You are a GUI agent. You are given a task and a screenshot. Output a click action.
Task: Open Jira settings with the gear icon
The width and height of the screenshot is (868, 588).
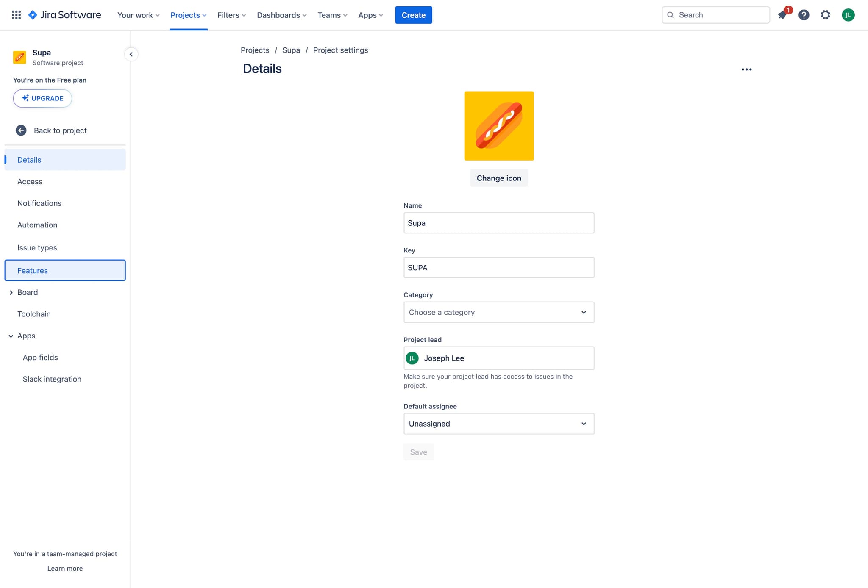pyautogui.click(x=825, y=15)
